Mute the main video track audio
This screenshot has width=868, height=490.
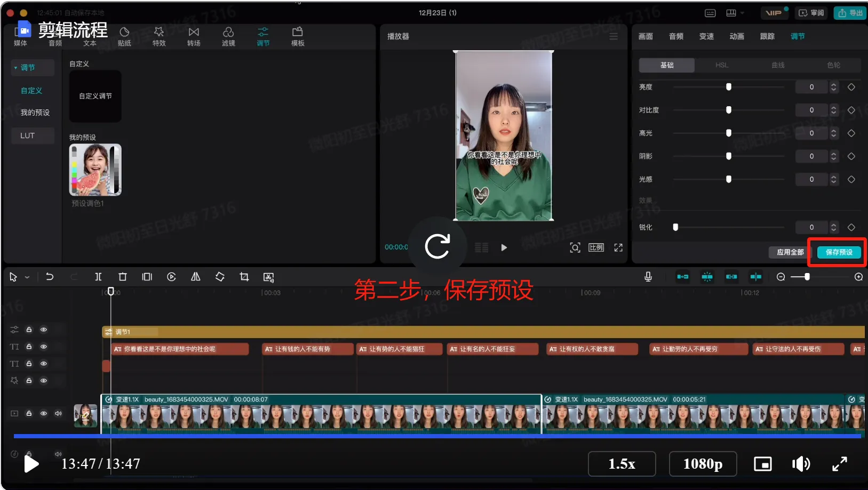click(x=58, y=413)
